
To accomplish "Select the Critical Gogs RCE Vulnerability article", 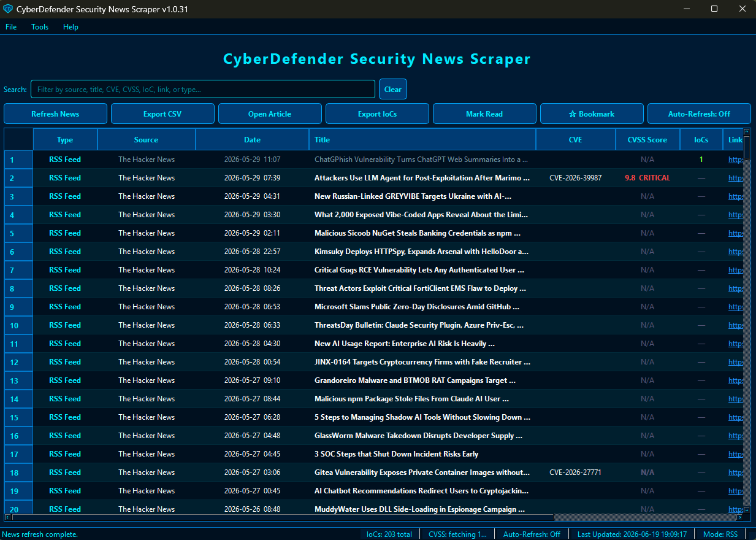I will click(x=419, y=270).
